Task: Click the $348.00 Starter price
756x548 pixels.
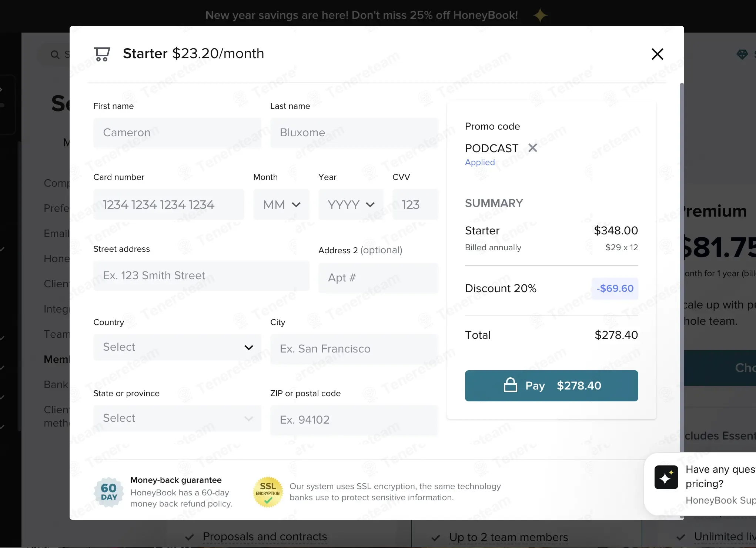Action: pos(616,230)
